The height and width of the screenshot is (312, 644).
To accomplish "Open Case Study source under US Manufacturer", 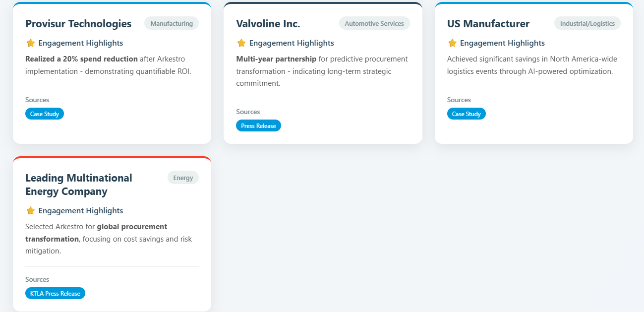I will click(x=466, y=114).
